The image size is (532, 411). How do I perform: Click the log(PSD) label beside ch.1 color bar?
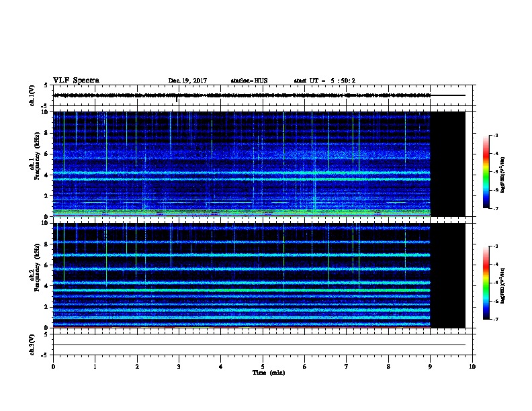[x=503, y=175]
